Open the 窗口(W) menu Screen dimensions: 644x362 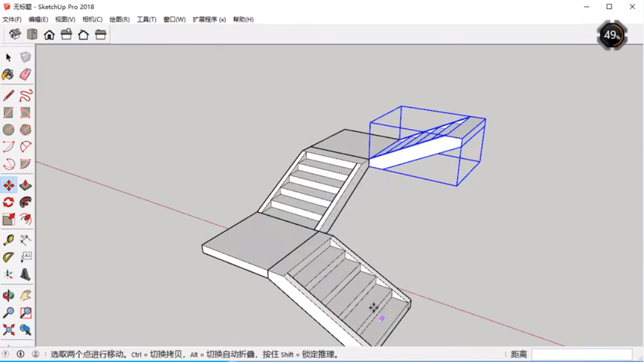[x=174, y=19]
